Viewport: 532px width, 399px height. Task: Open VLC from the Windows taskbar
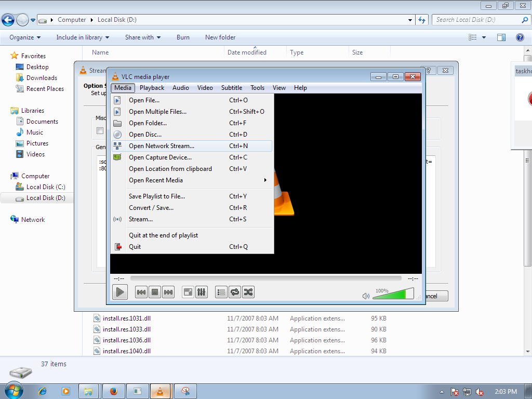coord(161,391)
